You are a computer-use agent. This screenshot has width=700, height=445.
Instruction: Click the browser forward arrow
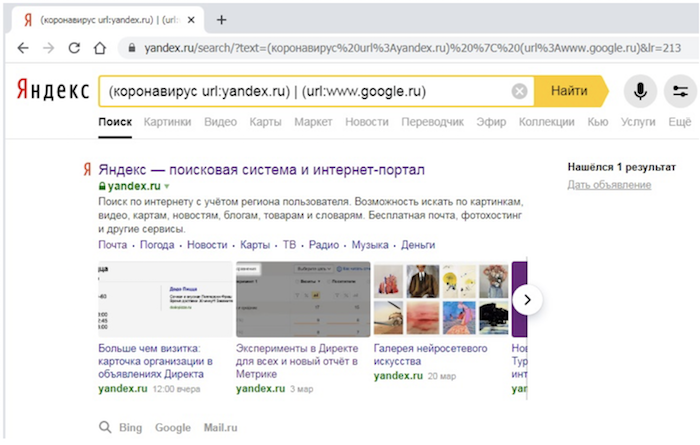tap(48, 48)
